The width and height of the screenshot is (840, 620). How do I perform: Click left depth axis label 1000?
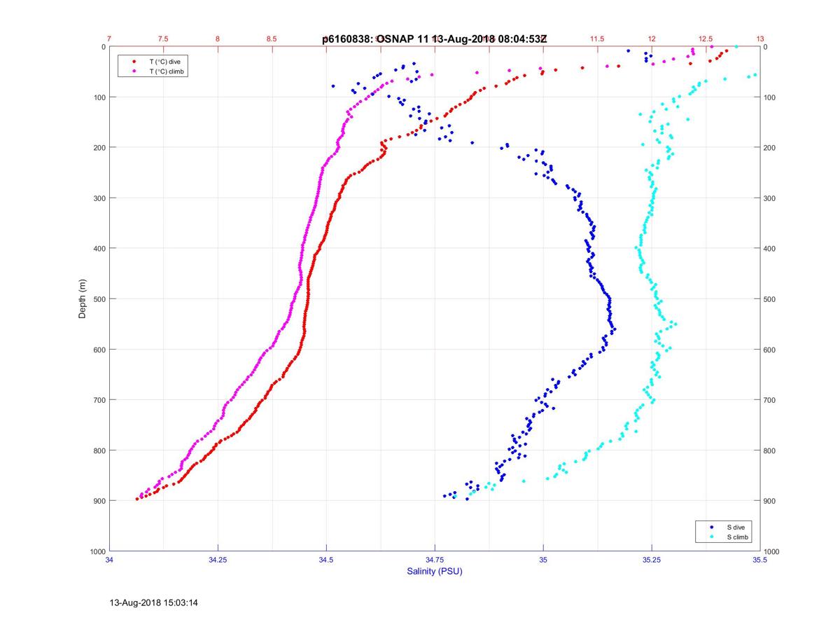click(97, 552)
